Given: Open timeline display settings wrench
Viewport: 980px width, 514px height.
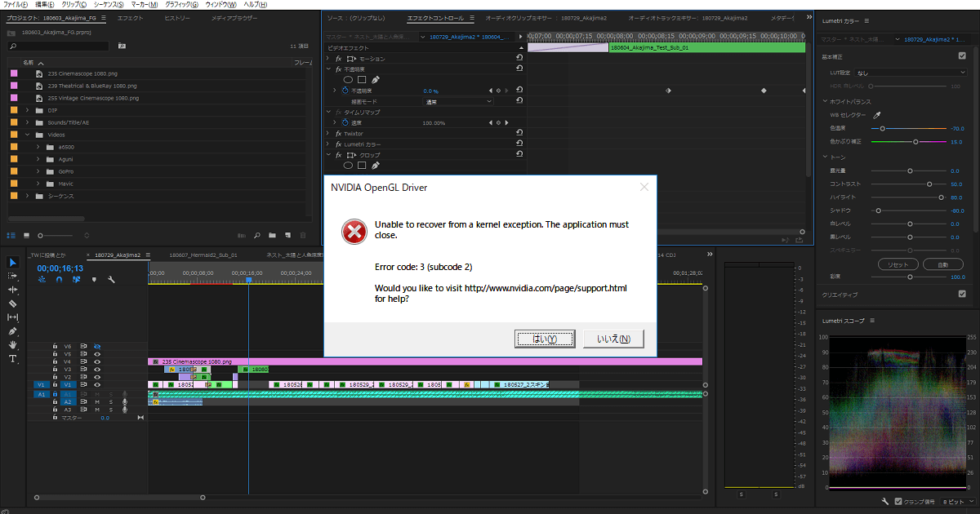Looking at the screenshot, I should tap(112, 279).
